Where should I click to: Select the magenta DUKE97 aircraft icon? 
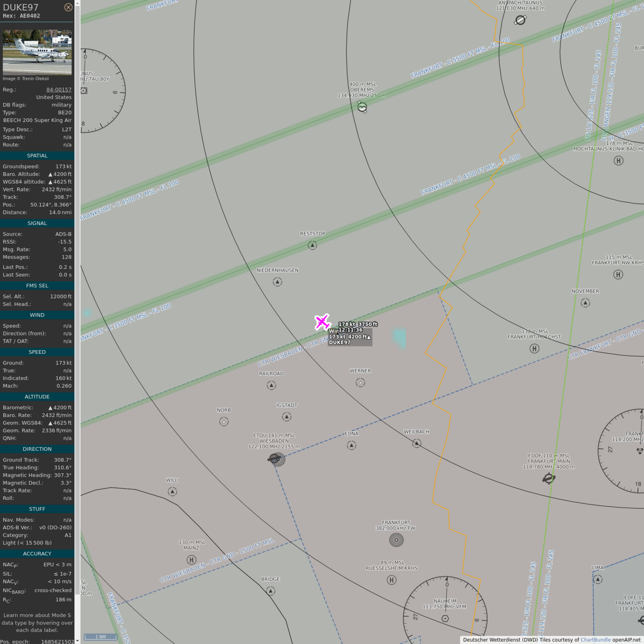point(322,322)
